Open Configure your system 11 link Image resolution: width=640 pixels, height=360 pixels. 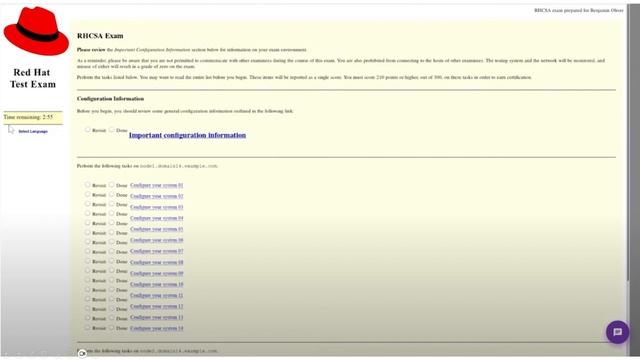pyautogui.click(x=157, y=296)
